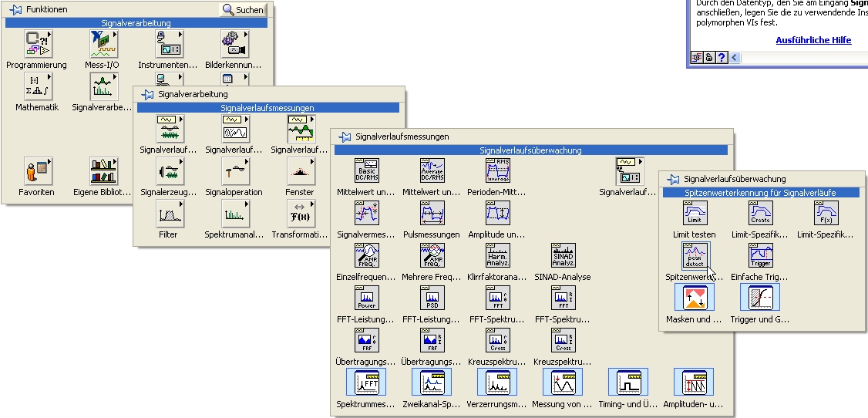Open the Signaloperation subpalette icon
868x418 pixels.
235,171
